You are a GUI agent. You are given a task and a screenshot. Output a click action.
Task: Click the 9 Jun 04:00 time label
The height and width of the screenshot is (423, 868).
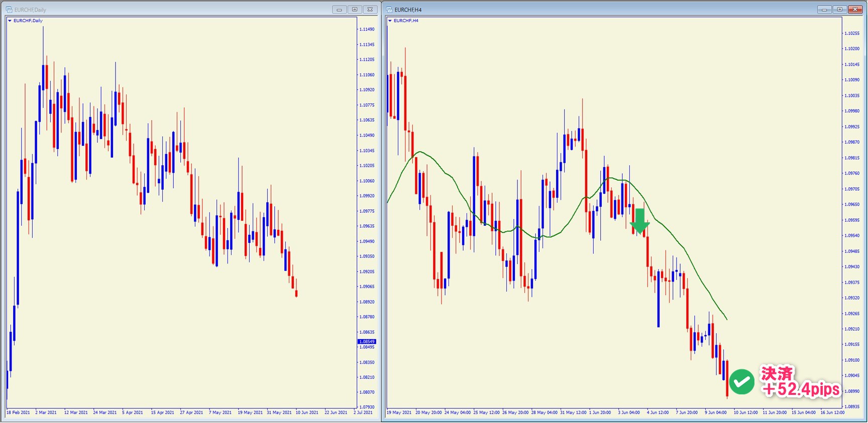715,412
